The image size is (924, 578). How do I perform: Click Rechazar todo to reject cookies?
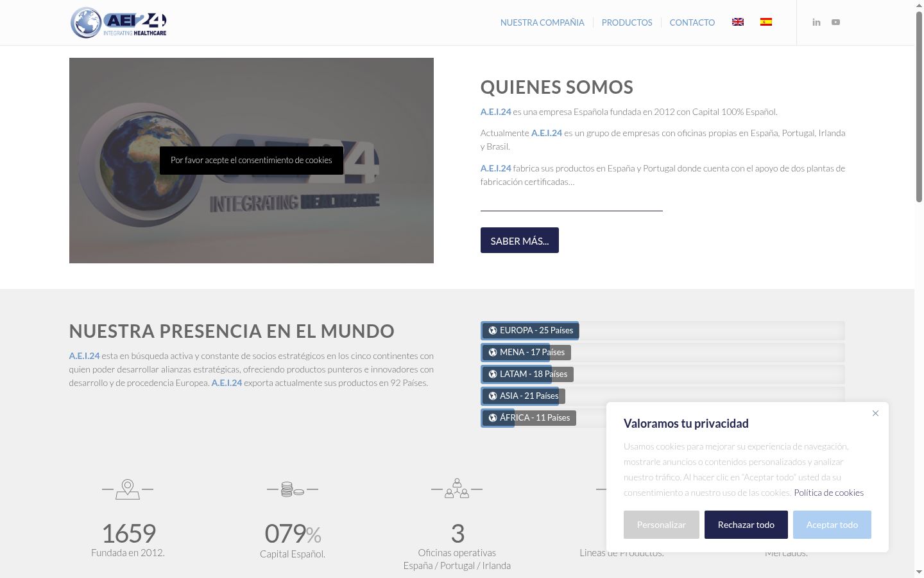[746, 525]
